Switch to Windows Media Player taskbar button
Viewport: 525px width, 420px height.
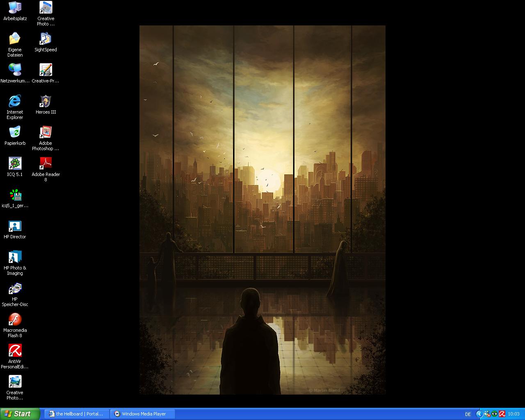click(142, 414)
